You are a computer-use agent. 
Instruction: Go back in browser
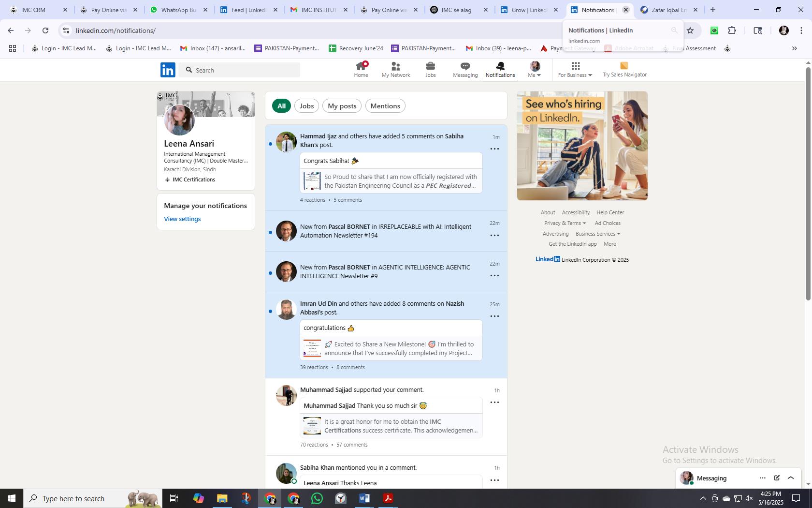11,30
